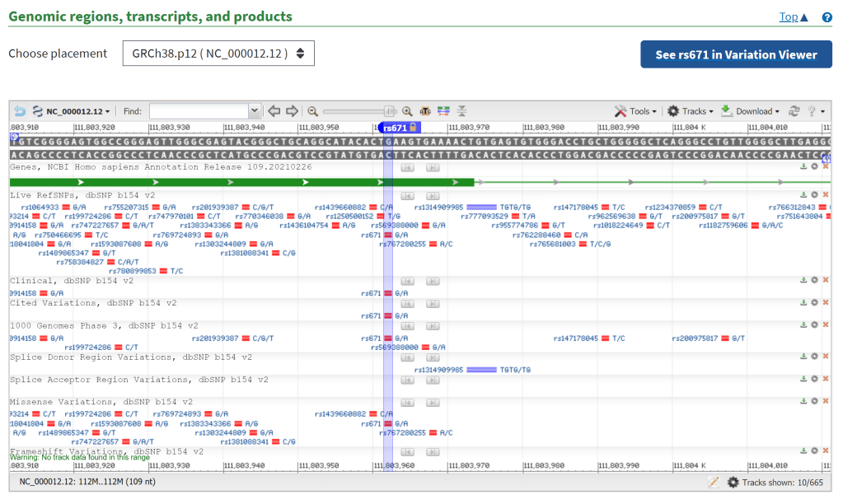This screenshot has width=843, height=504.
Task: Click the zoom slider handle
Action: pyautogui.click(x=390, y=111)
